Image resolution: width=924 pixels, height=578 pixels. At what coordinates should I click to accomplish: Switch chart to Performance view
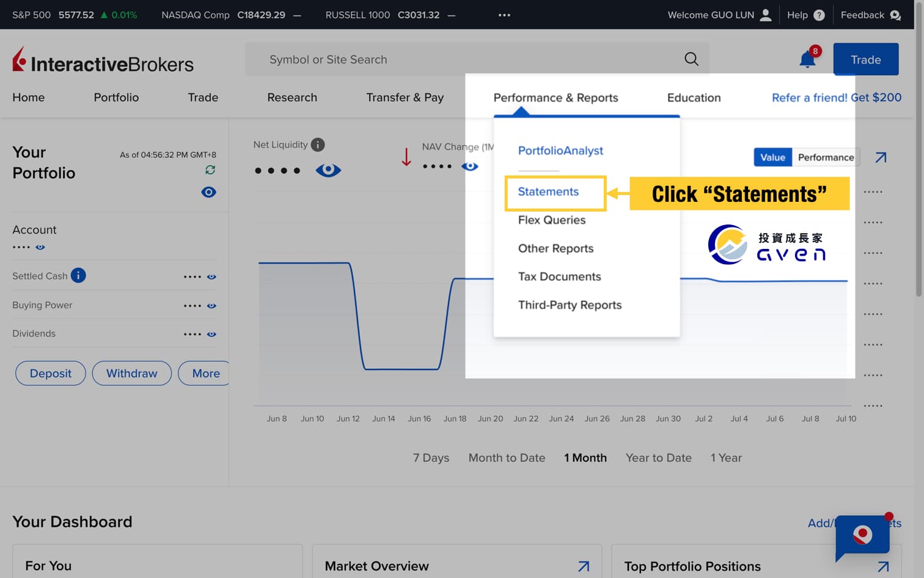coord(826,157)
